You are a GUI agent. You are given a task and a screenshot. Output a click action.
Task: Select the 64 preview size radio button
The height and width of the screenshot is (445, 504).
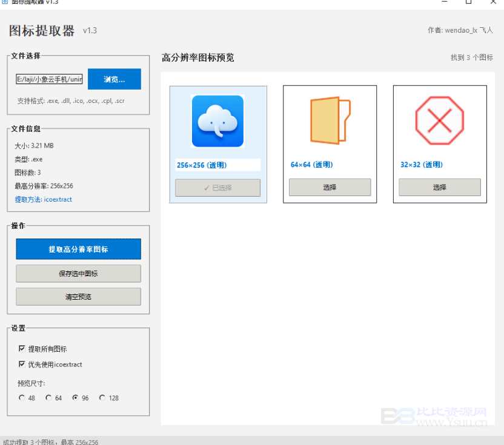[49, 398]
